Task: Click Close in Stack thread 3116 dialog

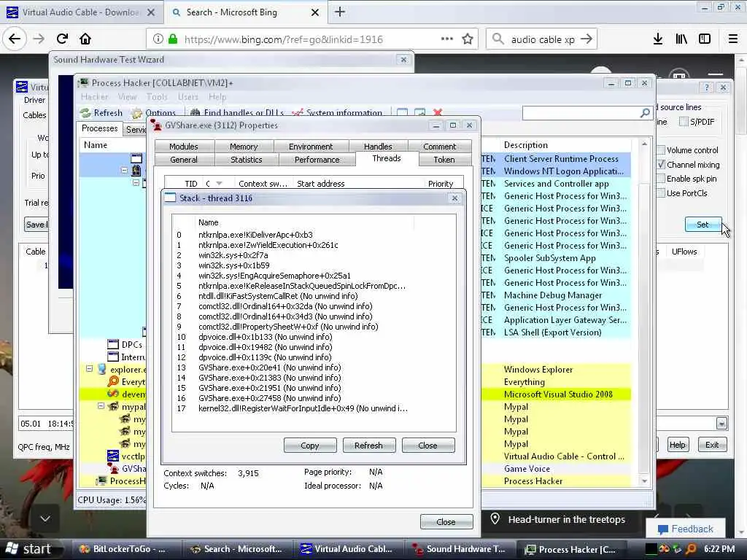Action: pos(427,446)
